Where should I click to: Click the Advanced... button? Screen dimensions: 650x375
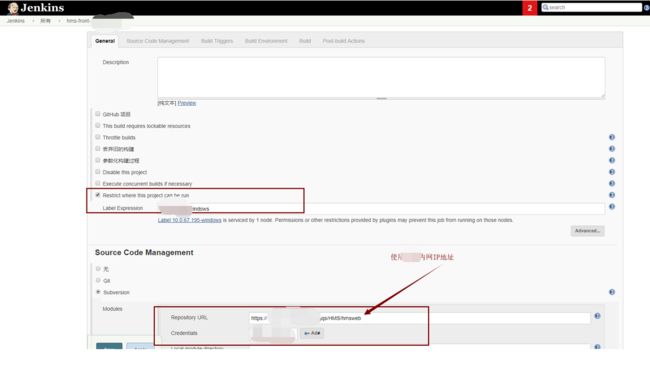click(x=587, y=231)
